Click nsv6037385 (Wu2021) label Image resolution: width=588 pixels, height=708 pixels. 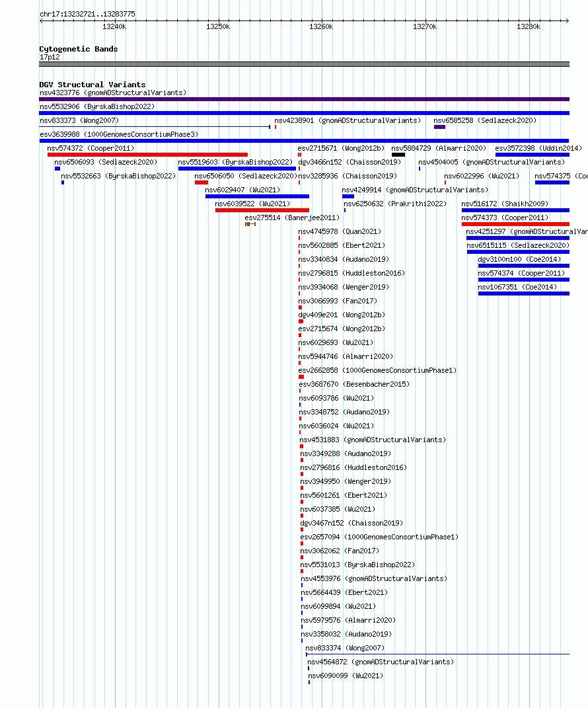point(338,510)
